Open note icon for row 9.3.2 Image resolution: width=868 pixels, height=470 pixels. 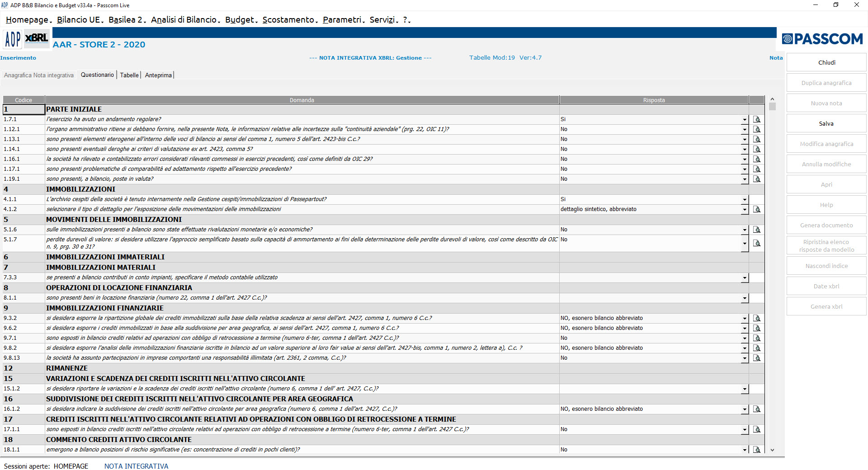[x=757, y=318]
